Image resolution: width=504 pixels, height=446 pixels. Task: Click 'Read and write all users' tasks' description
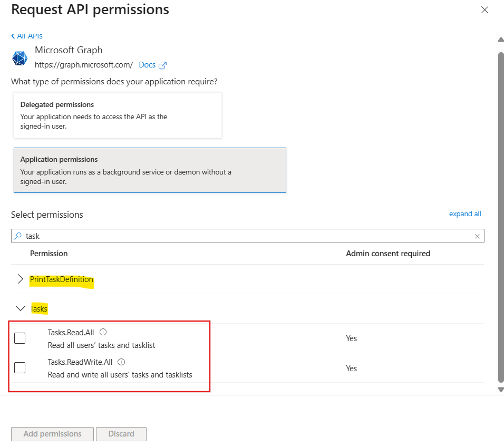120,375
